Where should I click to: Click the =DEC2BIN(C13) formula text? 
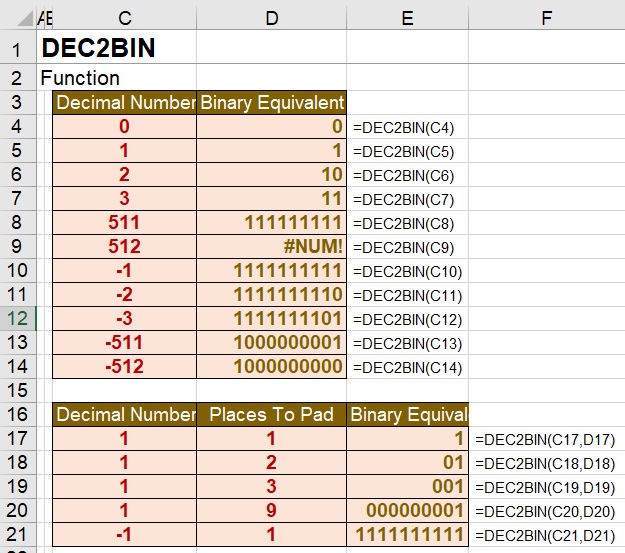tap(407, 344)
